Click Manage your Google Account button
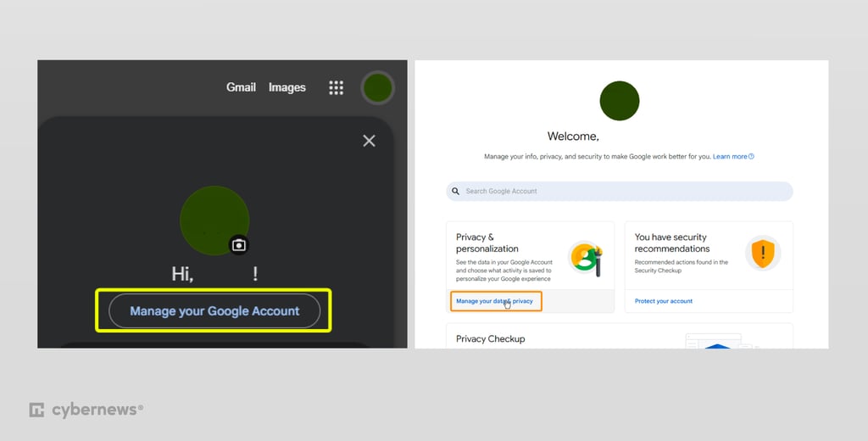Viewport: 868px width, 441px height. [x=214, y=310]
